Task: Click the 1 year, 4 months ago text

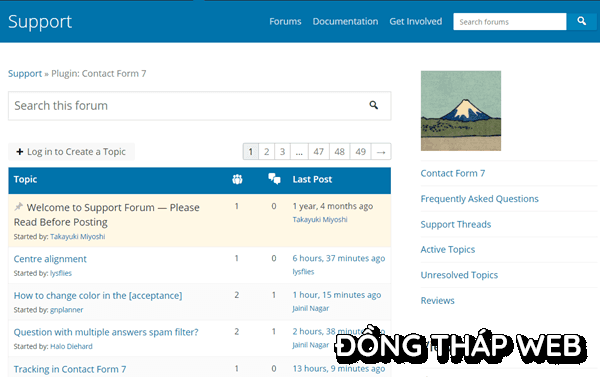Action: tap(333, 206)
